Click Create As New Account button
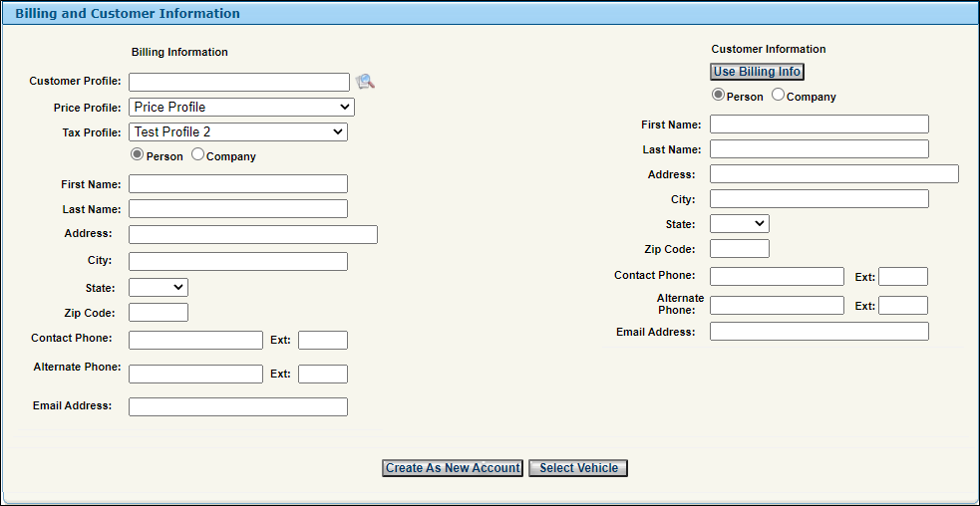This screenshot has width=980, height=506. pos(453,468)
